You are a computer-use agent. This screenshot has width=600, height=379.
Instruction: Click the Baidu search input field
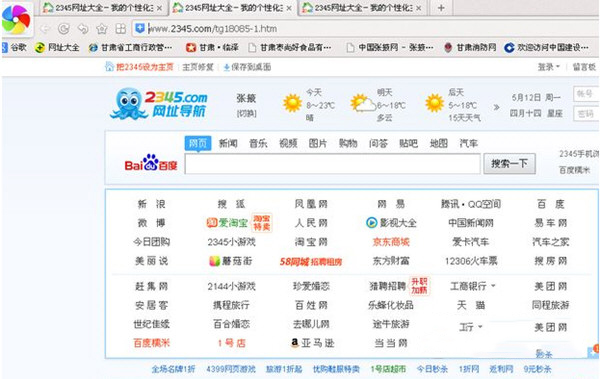pyautogui.click(x=333, y=164)
